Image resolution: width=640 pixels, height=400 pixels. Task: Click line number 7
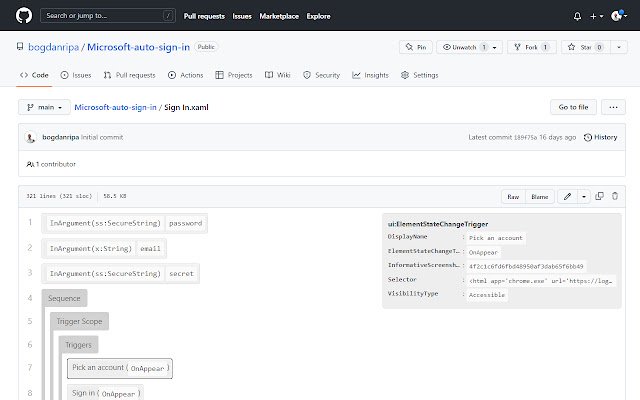30,367
